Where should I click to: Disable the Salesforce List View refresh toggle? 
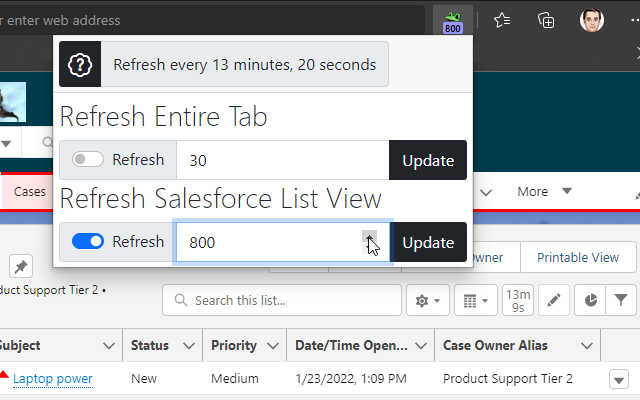pyautogui.click(x=88, y=242)
